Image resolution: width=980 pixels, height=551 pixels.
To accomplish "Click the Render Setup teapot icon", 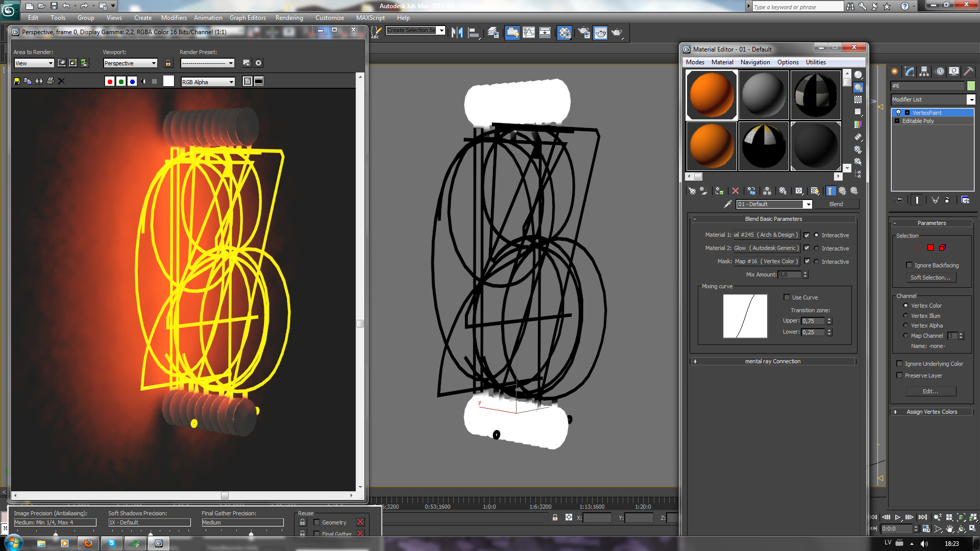I will click(584, 33).
